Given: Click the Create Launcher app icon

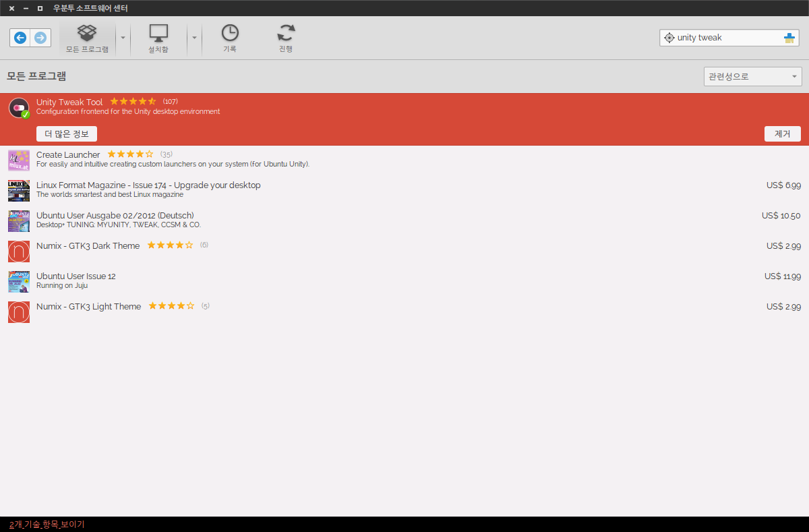Looking at the screenshot, I should (19, 160).
